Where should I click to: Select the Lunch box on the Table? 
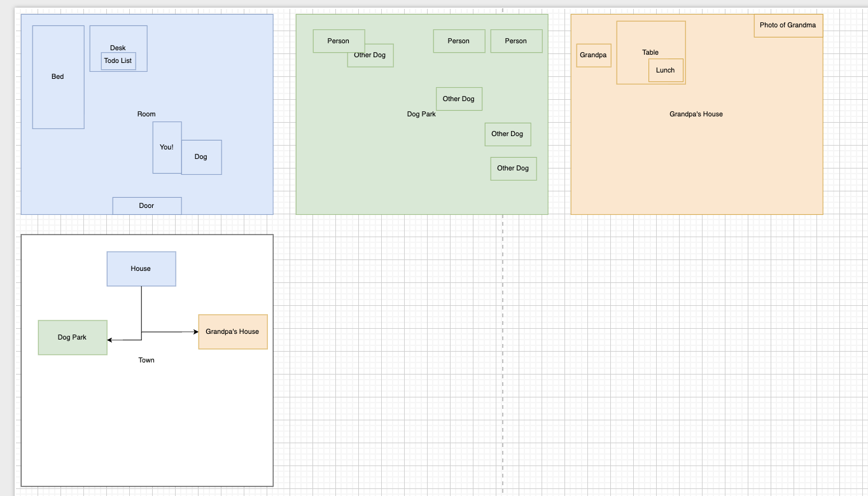pyautogui.click(x=666, y=71)
